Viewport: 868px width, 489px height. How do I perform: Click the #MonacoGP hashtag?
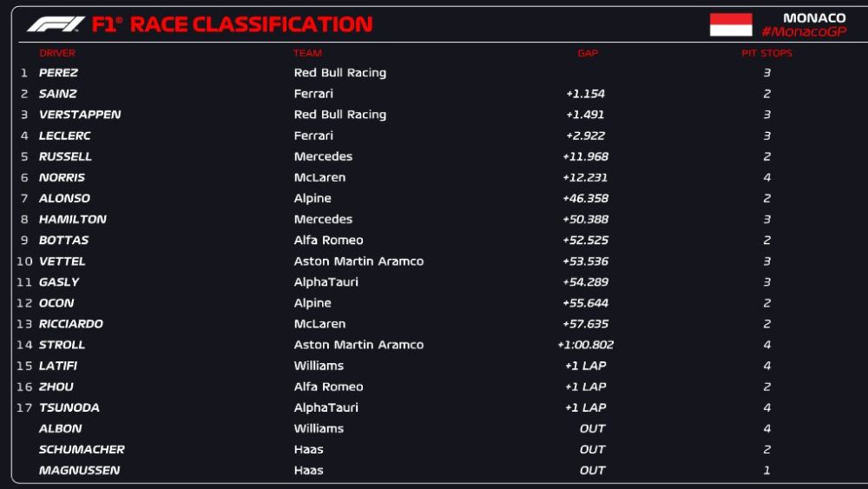803,32
